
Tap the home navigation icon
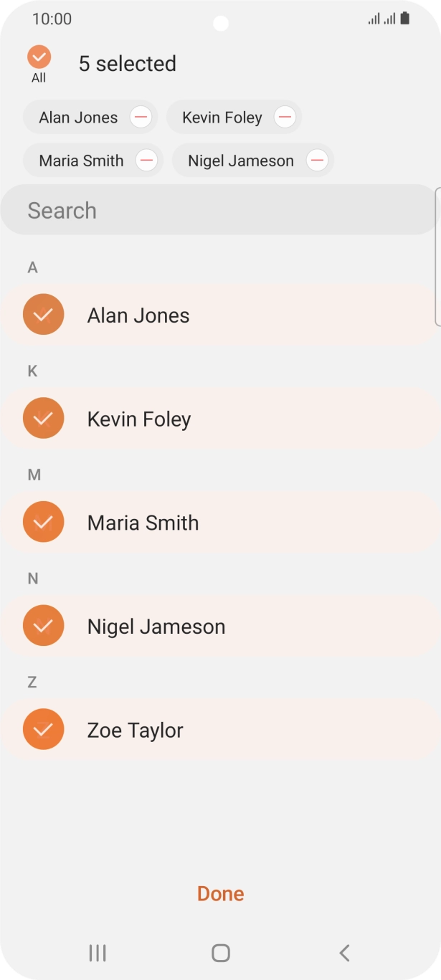tap(221, 953)
